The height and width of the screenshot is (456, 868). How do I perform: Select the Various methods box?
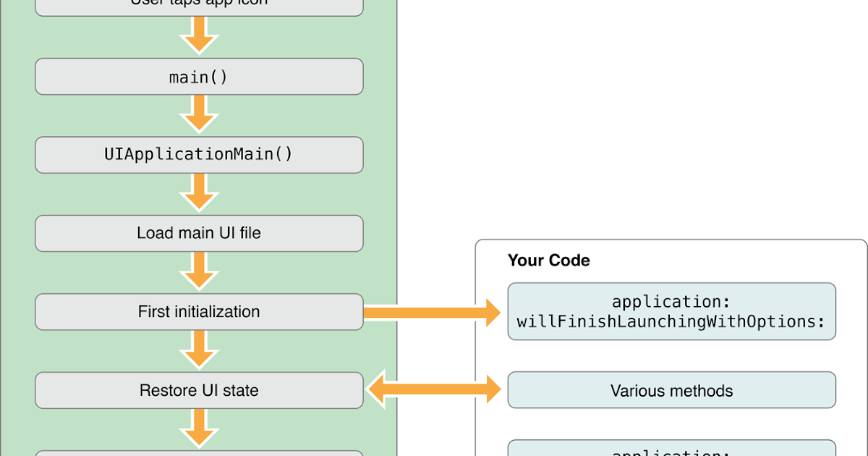coord(671,390)
